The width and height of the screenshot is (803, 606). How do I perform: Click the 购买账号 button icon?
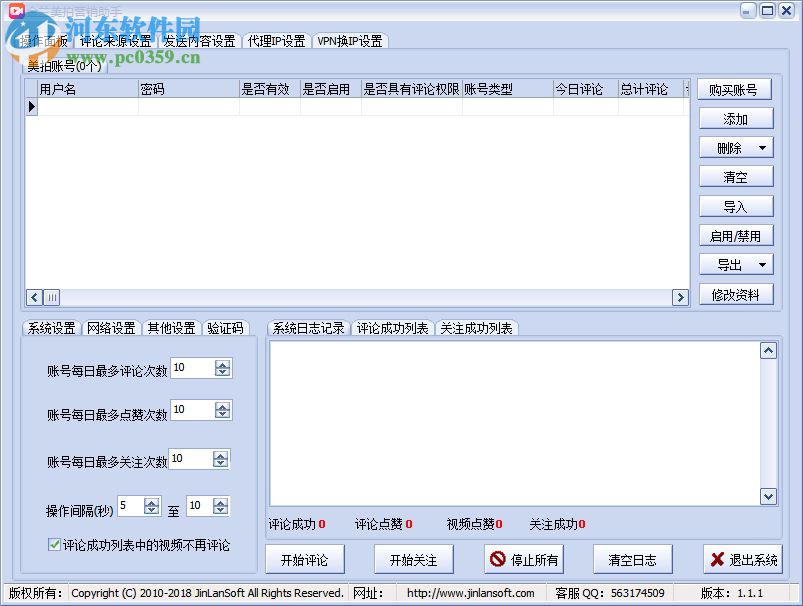coord(735,89)
